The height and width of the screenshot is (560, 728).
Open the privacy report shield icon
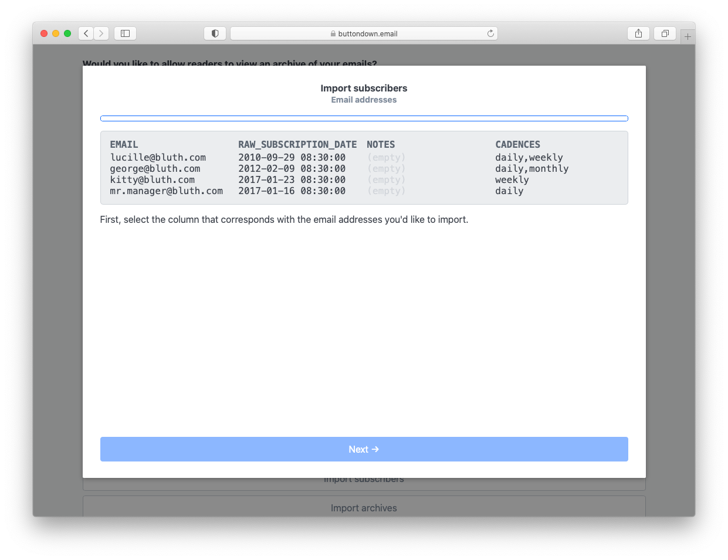click(x=215, y=33)
